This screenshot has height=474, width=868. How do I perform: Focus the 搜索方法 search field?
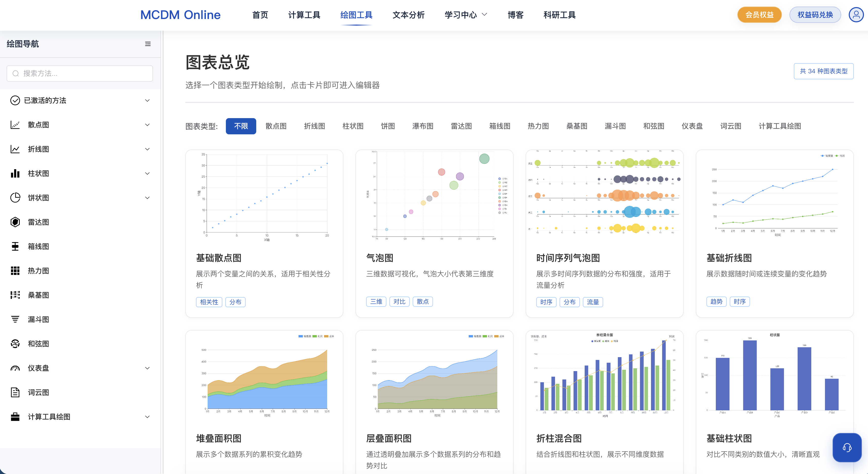pos(80,74)
